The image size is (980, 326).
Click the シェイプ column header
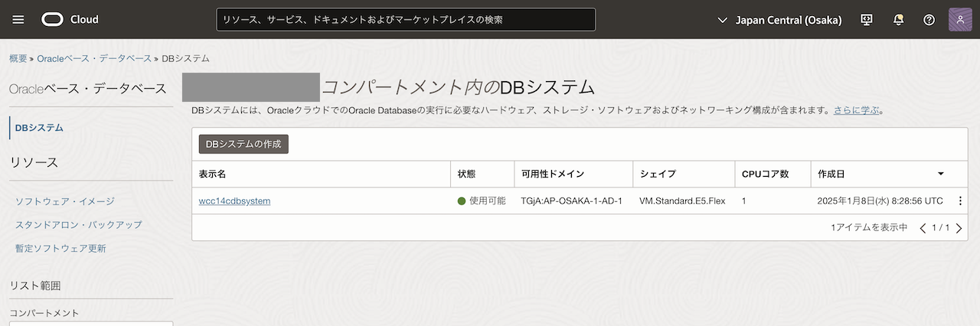658,174
